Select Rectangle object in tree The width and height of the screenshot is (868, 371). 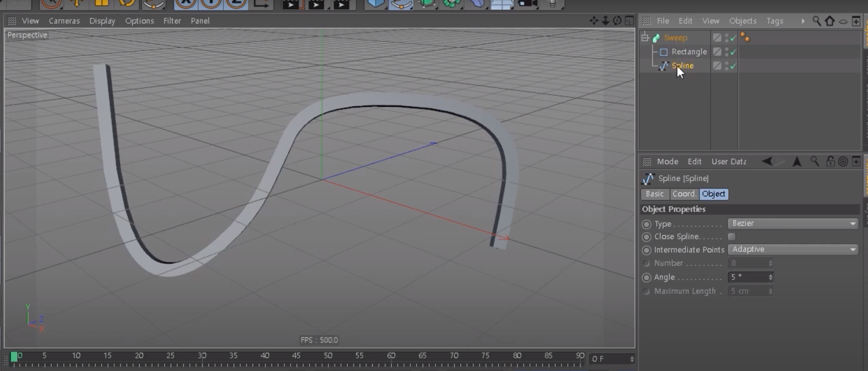[x=689, y=52]
